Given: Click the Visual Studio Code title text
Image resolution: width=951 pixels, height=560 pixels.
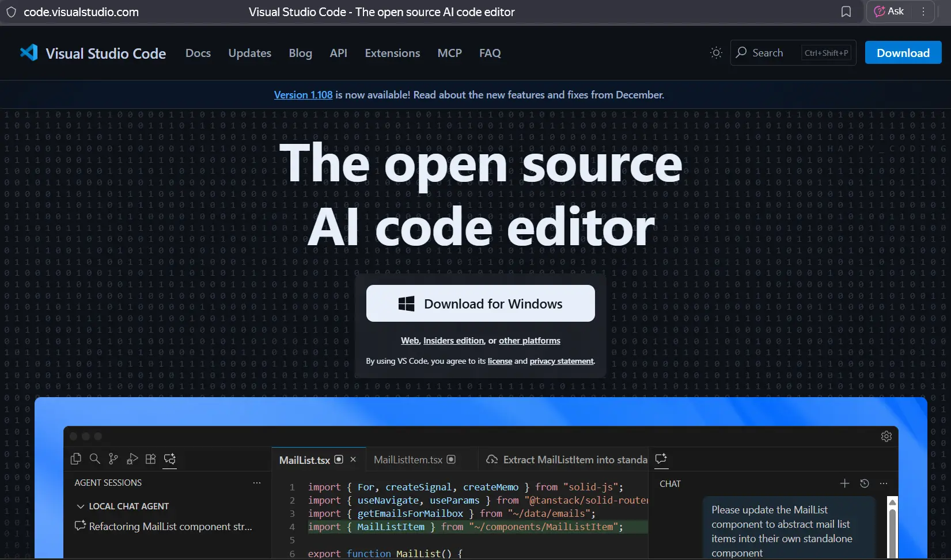Looking at the screenshot, I should [105, 54].
